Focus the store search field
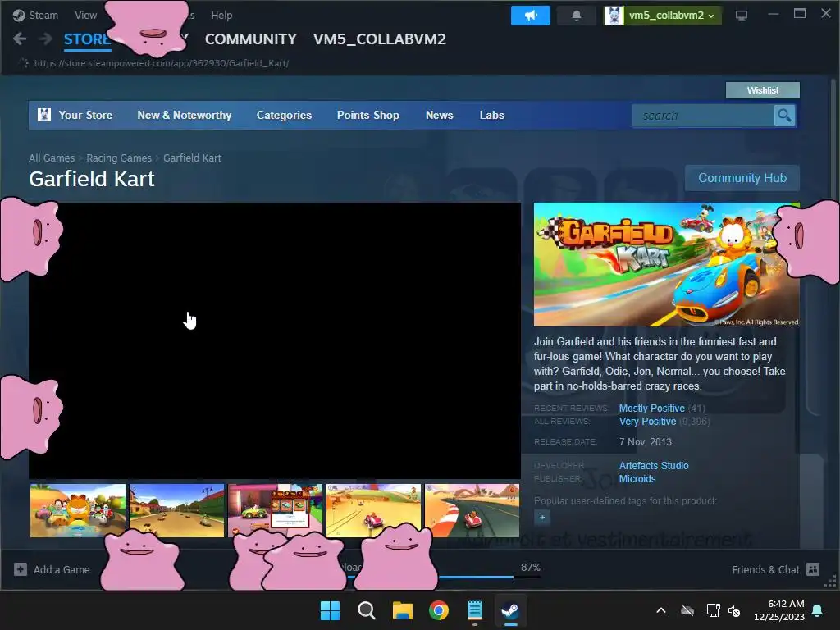Viewport: 840px width, 630px height. [702, 116]
